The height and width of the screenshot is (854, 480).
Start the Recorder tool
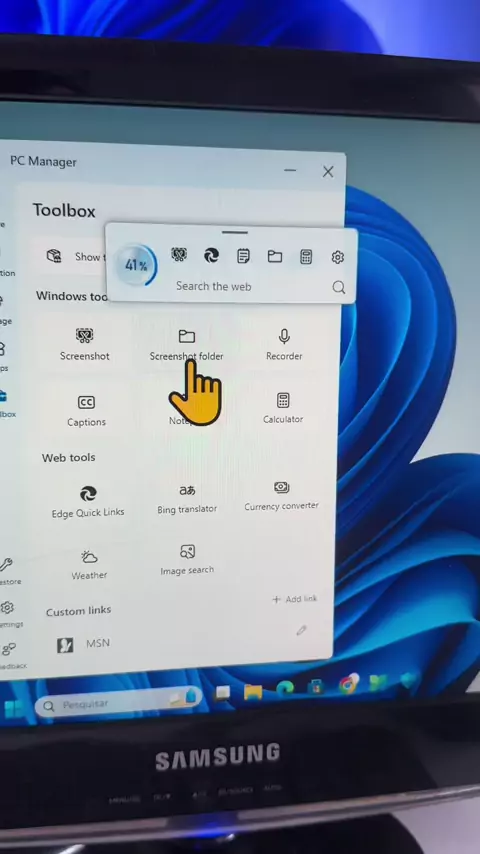(x=284, y=345)
